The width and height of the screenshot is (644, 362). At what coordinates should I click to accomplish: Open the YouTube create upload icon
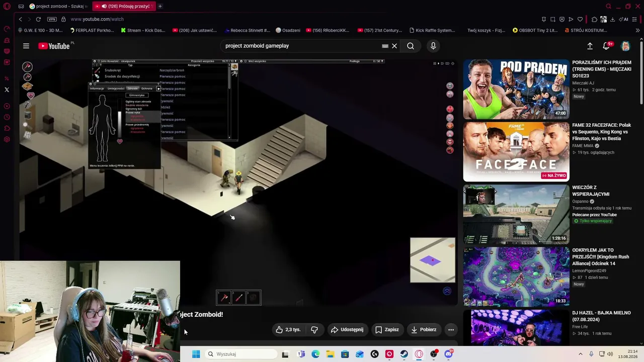(x=590, y=46)
